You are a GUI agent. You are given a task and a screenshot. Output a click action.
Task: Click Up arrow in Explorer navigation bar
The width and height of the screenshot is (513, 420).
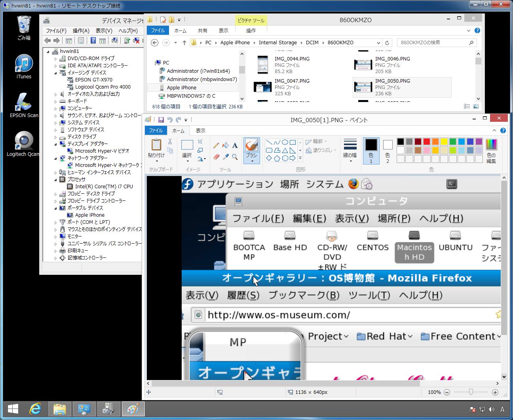184,43
